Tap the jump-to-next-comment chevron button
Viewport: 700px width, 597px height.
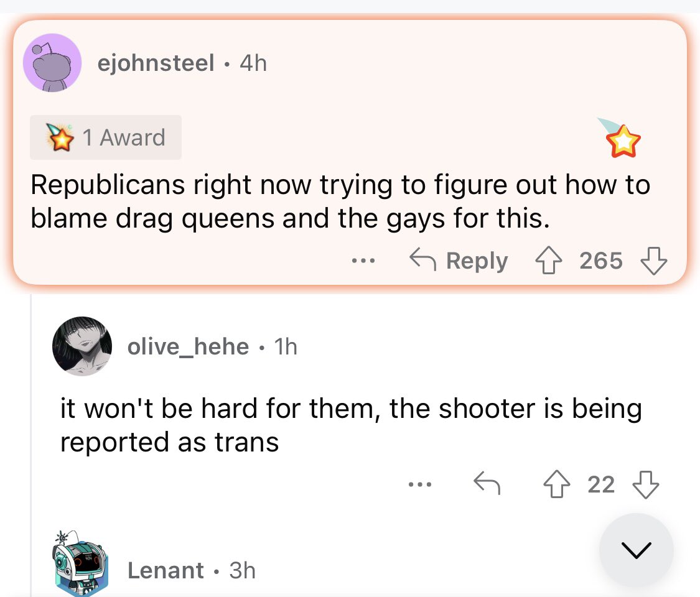(636, 550)
